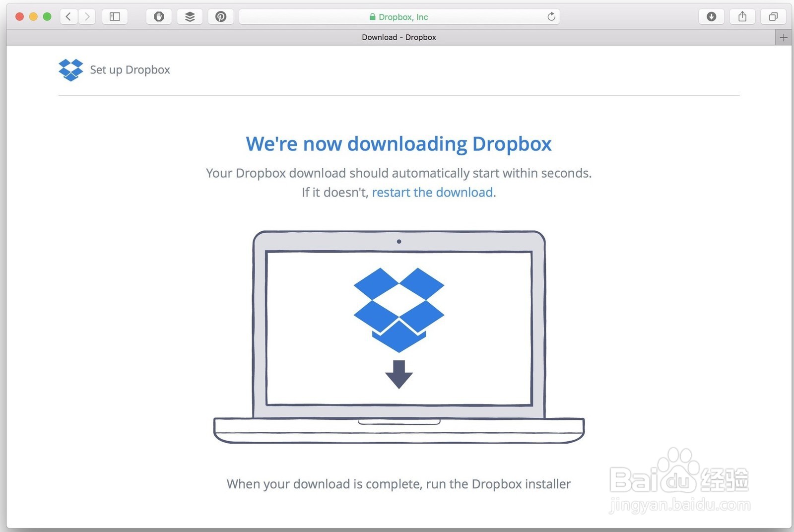Click the address bar showing Dropbox, Inc
This screenshot has width=794, height=532.
click(399, 17)
